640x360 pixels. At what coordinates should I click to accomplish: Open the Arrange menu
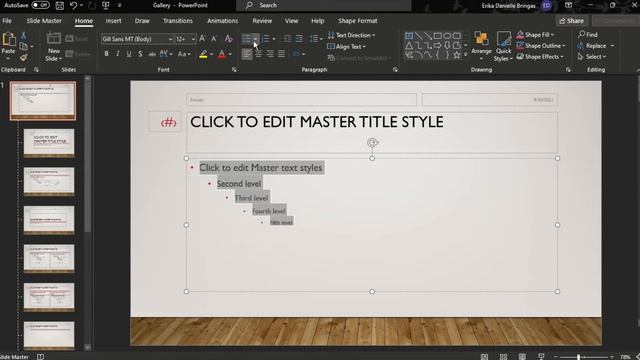point(481,45)
